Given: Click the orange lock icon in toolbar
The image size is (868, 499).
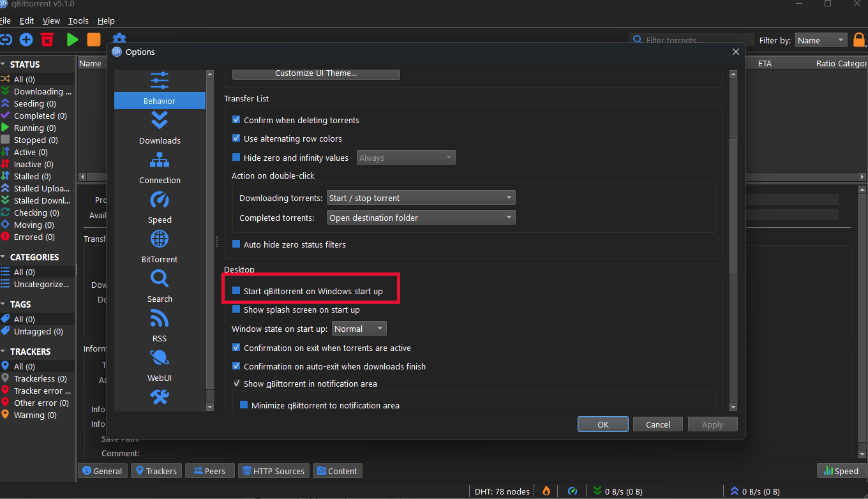Looking at the screenshot, I should 860,40.
